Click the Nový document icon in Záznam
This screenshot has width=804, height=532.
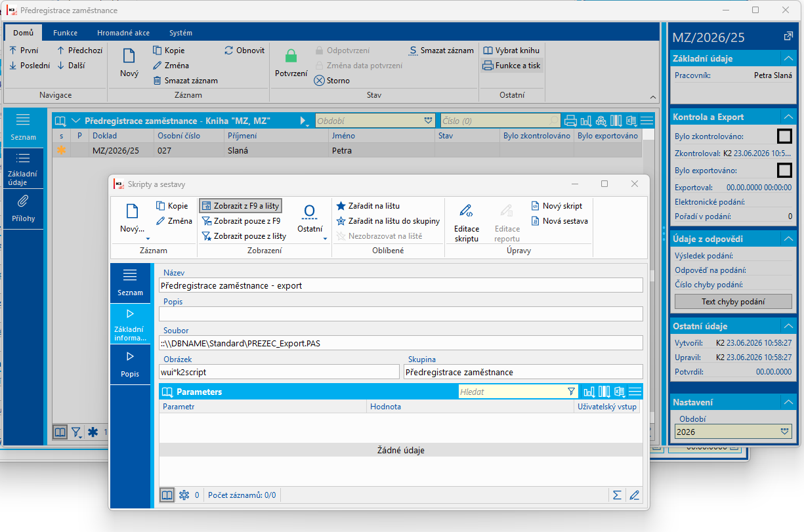[x=129, y=57]
